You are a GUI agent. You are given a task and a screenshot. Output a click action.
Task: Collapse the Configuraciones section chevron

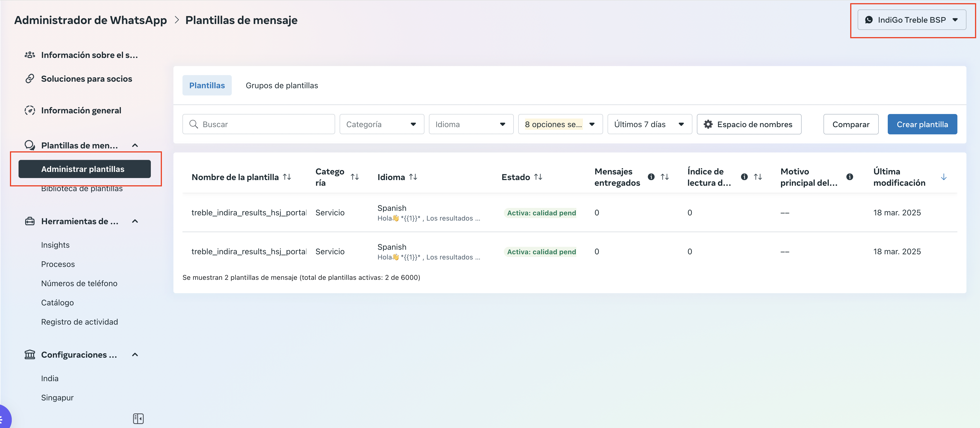135,354
